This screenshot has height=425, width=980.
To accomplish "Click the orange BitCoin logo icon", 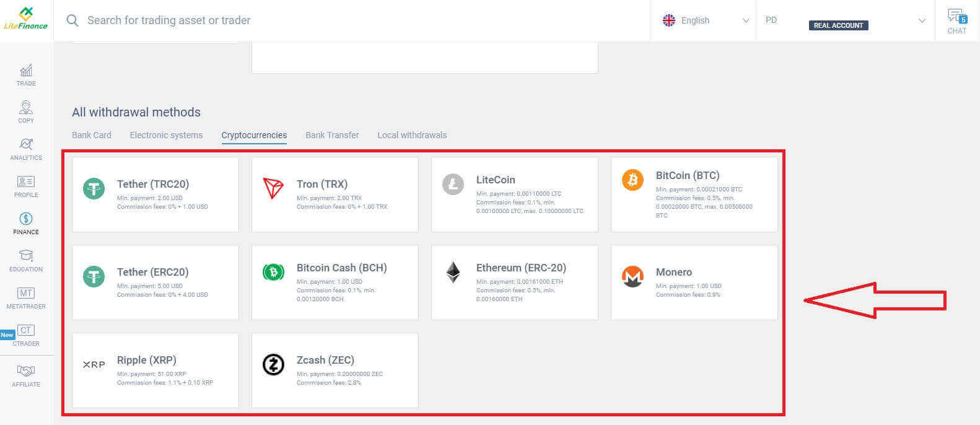I will point(632,180).
